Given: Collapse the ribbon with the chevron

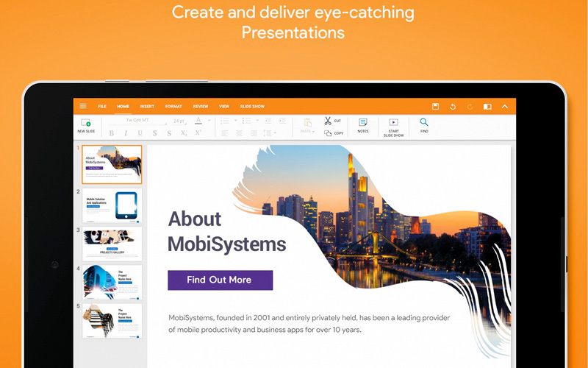Looking at the screenshot, I should coord(504,107).
